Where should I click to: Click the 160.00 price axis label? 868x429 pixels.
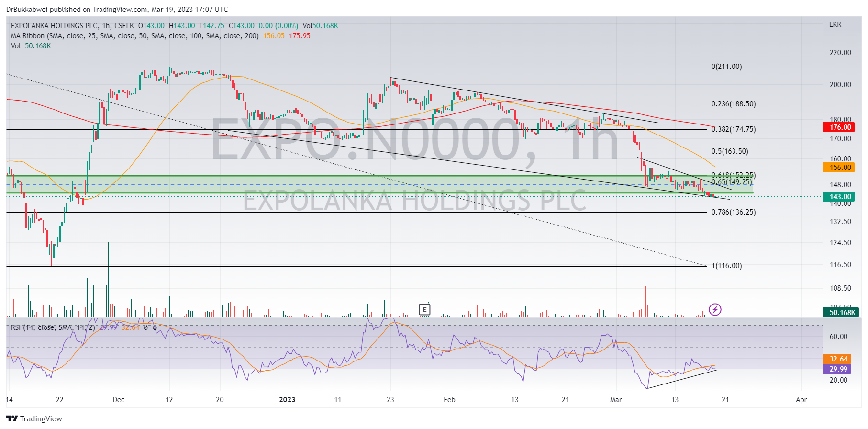coord(840,159)
